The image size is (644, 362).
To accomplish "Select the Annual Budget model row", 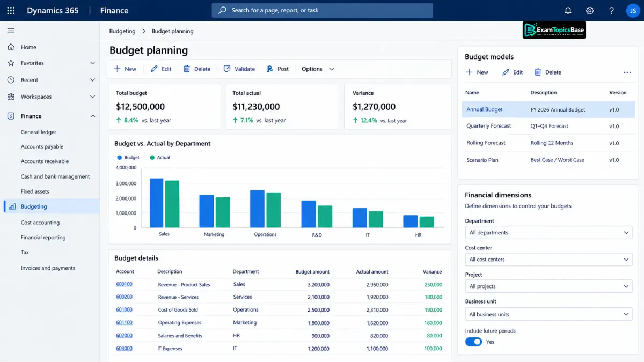I will [x=548, y=109].
